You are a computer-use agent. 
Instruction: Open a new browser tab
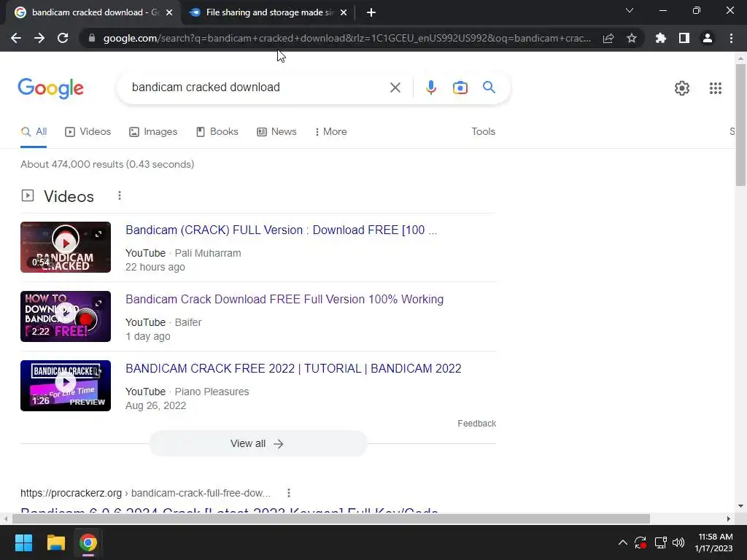tap(371, 13)
